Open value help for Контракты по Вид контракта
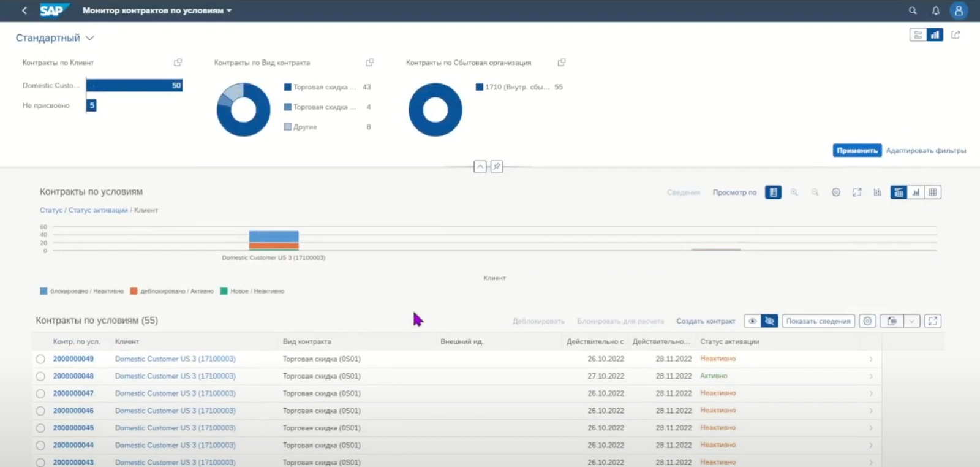Screen dimensions: 980x467 (370, 63)
